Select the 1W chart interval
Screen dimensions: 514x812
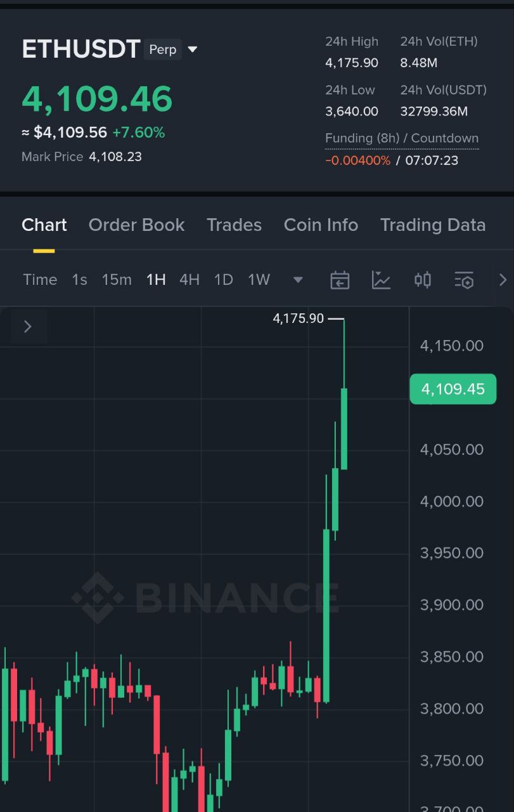[259, 280]
